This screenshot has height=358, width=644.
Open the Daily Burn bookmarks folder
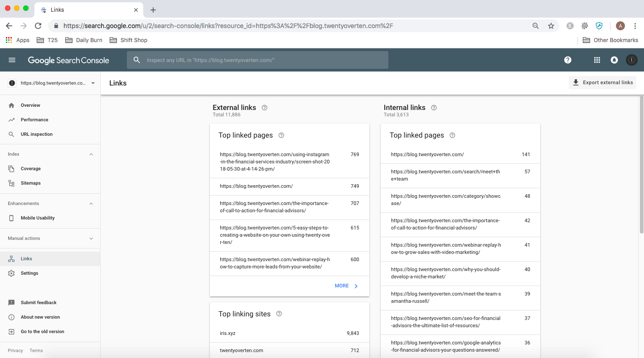[84, 40]
